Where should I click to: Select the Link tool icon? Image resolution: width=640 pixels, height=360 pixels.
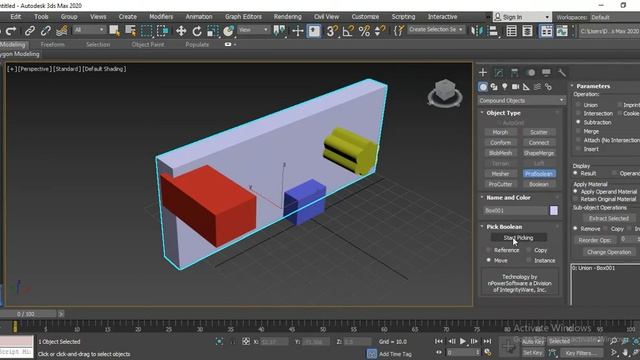coord(29,31)
